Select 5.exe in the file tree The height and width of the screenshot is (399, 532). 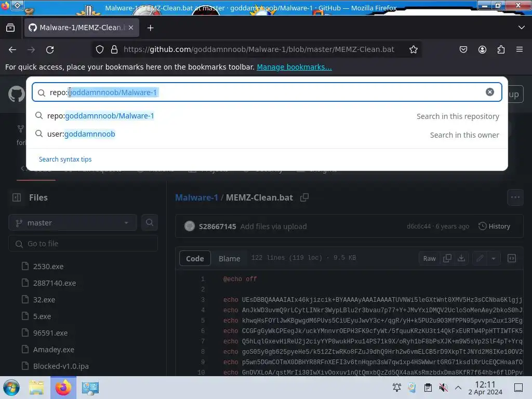(42, 316)
